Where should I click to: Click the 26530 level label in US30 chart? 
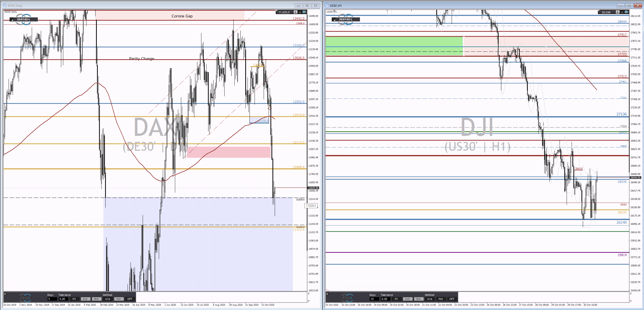point(622,181)
